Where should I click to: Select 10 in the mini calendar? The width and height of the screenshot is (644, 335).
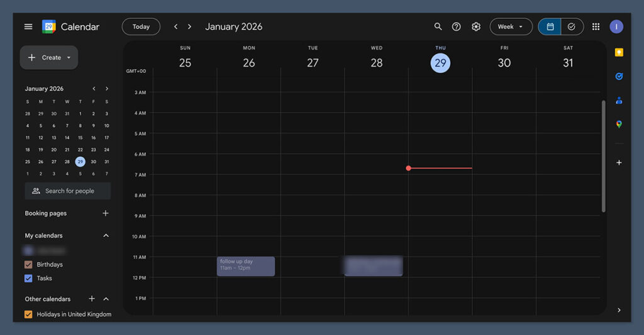click(106, 126)
